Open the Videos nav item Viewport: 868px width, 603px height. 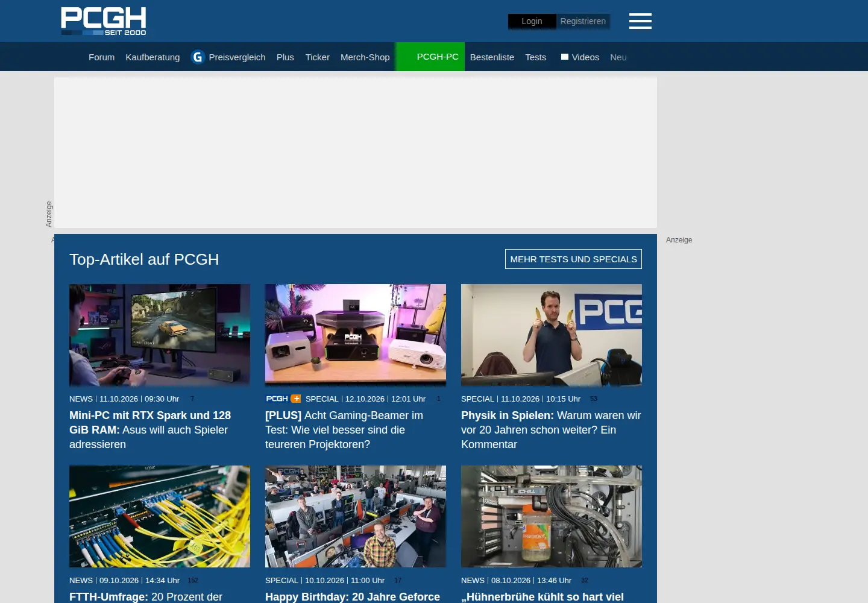tap(580, 57)
